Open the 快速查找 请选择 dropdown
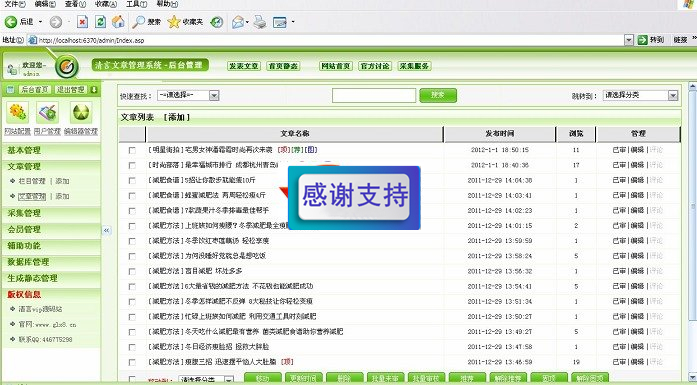 click(x=188, y=95)
